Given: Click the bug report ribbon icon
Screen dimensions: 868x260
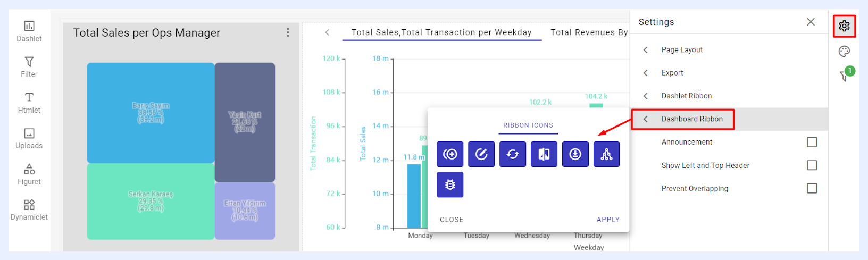Looking at the screenshot, I should [450, 184].
